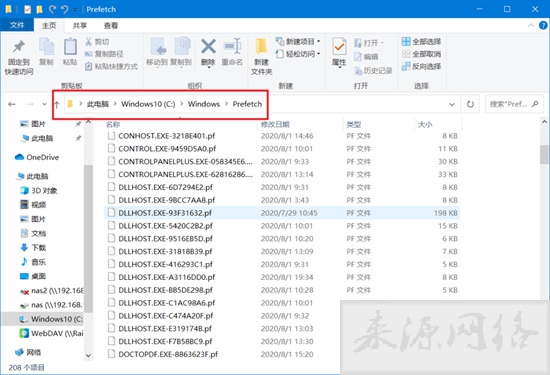Click the Pin to Quick Access icon
Image resolution: width=550 pixels, height=375 pixels.
[x=19, y=47]
